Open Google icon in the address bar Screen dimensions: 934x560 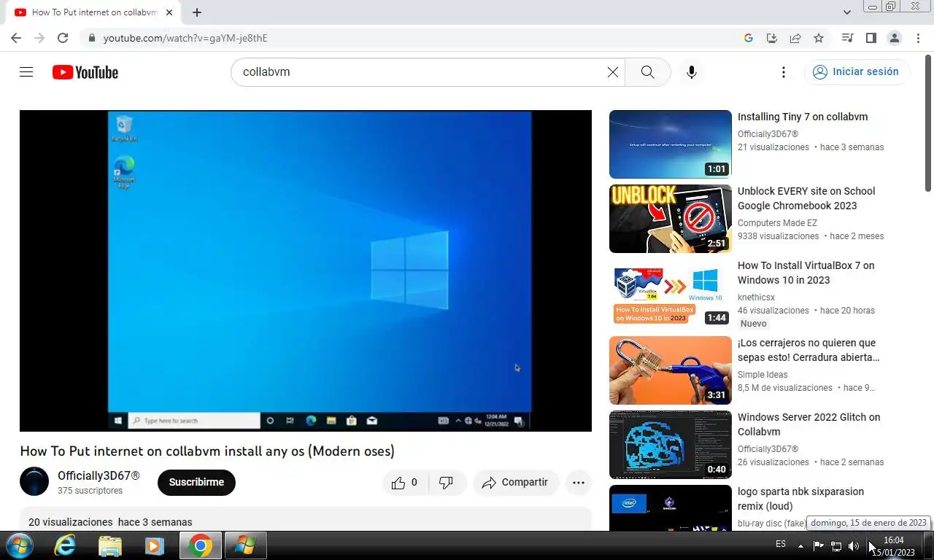748,38
